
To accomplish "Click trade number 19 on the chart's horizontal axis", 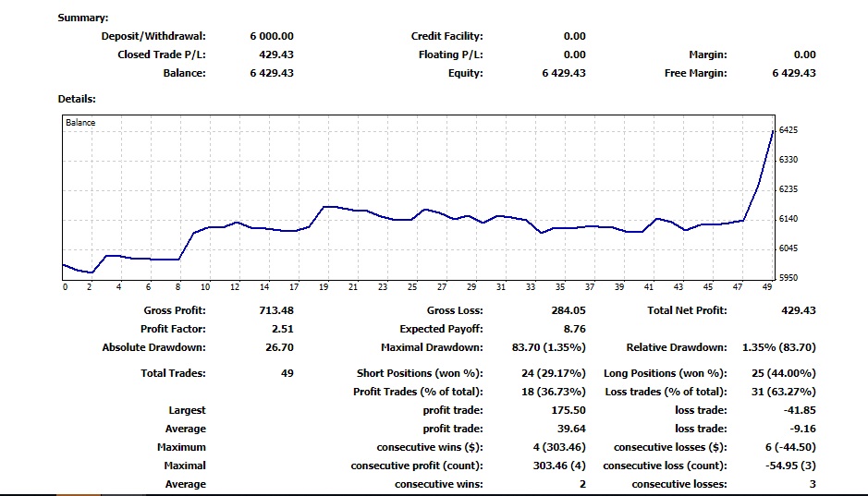I will pyautogui.click(x=324, y=287).
